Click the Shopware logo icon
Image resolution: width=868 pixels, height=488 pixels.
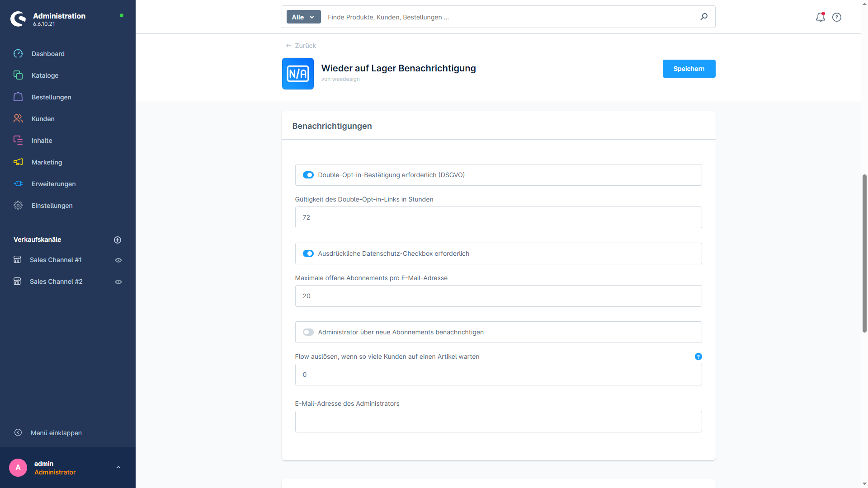[18, 19]
